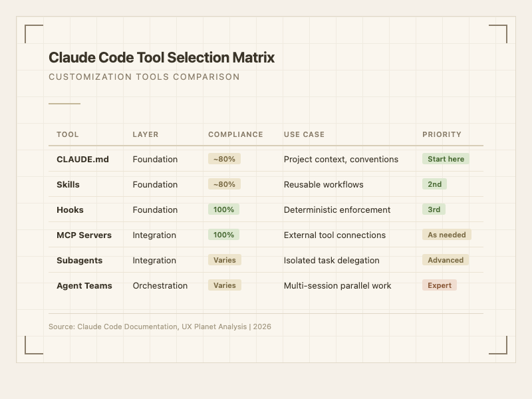Click the USE CASE column header

304,134
